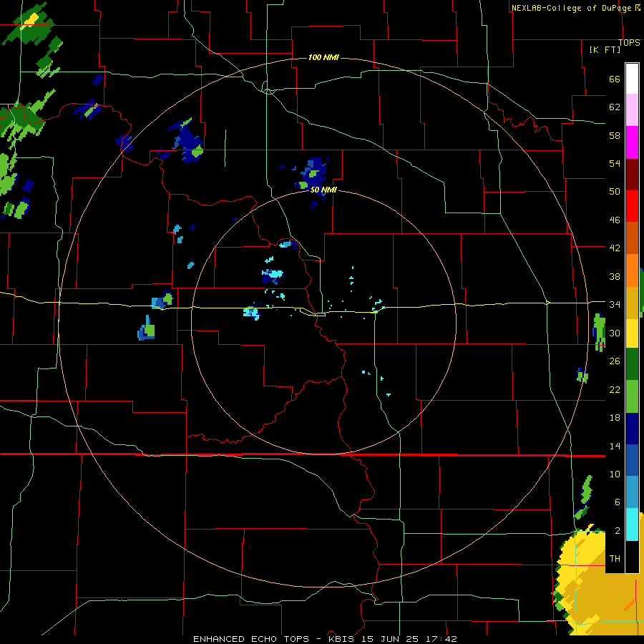The width and height of the screenshot is (644, 644).
Task: Click the Enhanced Echo Tops KBIS caption
Action: click(x=325, y=639)
